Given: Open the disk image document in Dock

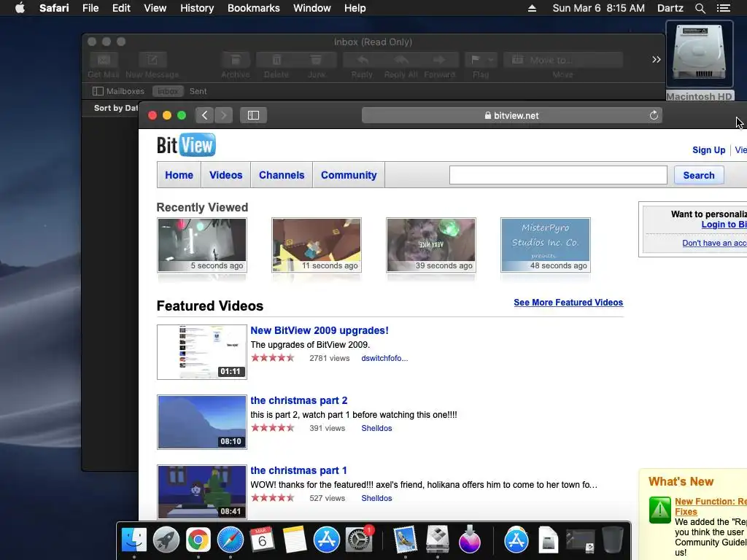Looking at the screenshot, I should (x=549, y=540).
